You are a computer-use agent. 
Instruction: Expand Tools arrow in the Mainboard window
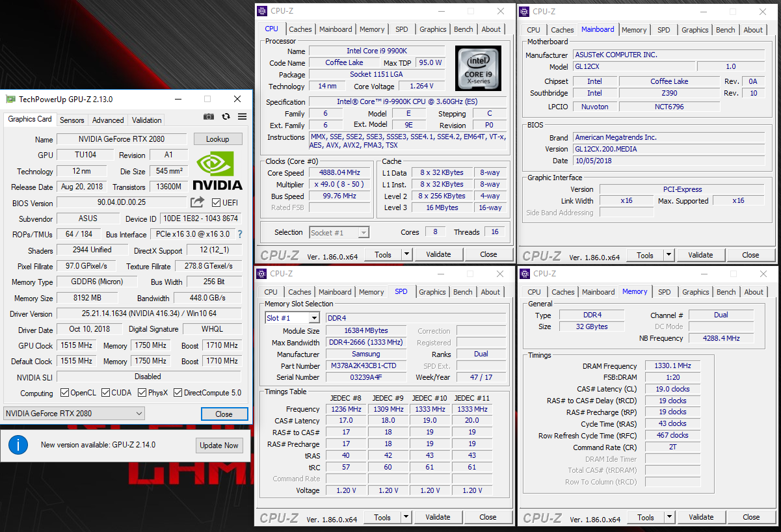(x=670, y=255)
